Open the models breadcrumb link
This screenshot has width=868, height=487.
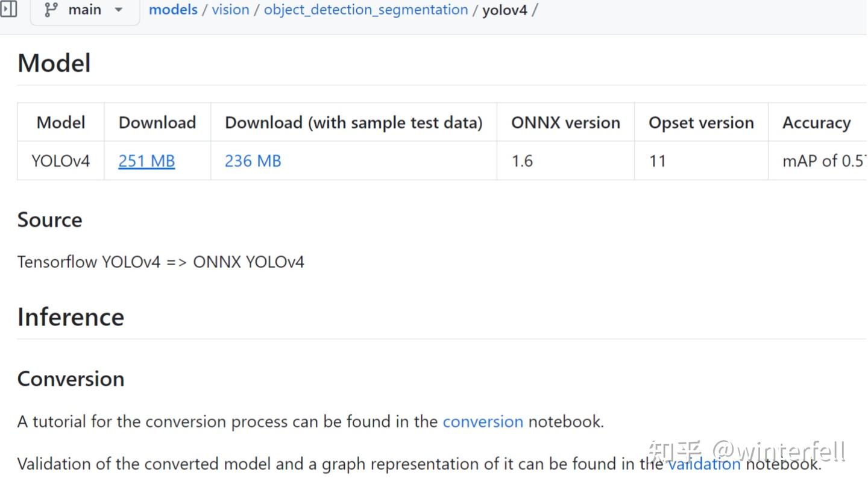tap(173, 9)
